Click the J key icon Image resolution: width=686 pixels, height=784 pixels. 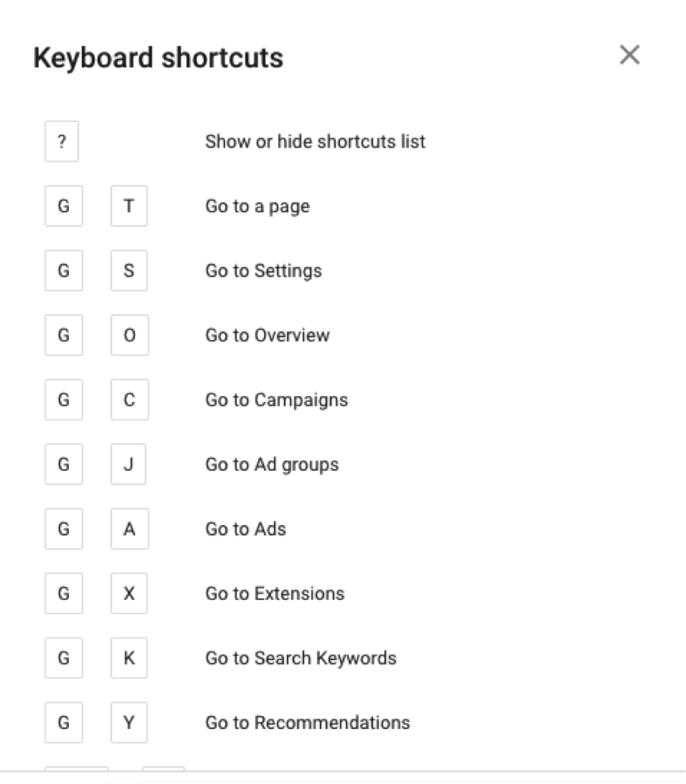(129, 465)
